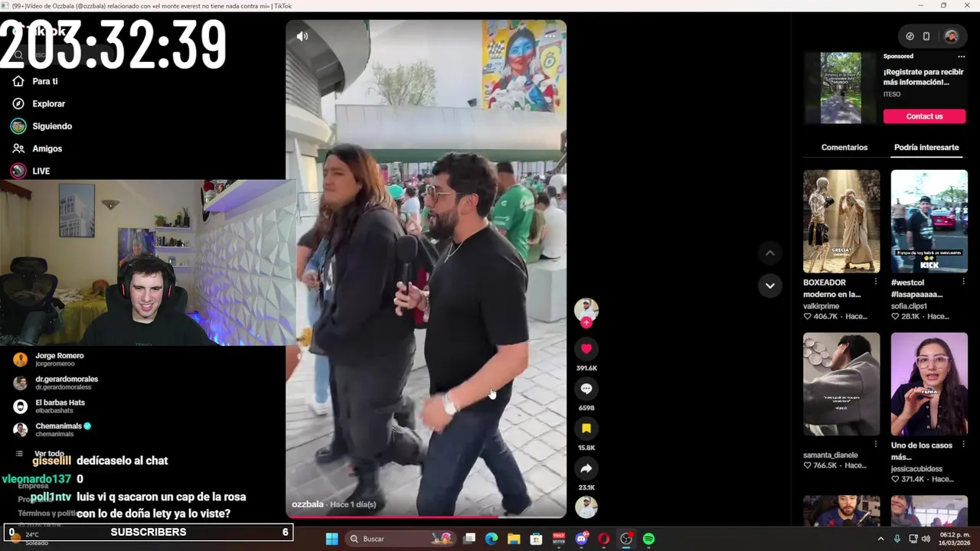980x551 pixels.
Task: Mute the video with the speaker icon
Action: (x=302, y=36)
